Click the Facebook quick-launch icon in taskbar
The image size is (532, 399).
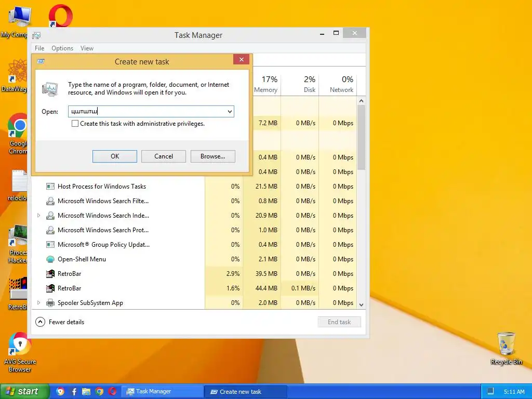point(74,392)
